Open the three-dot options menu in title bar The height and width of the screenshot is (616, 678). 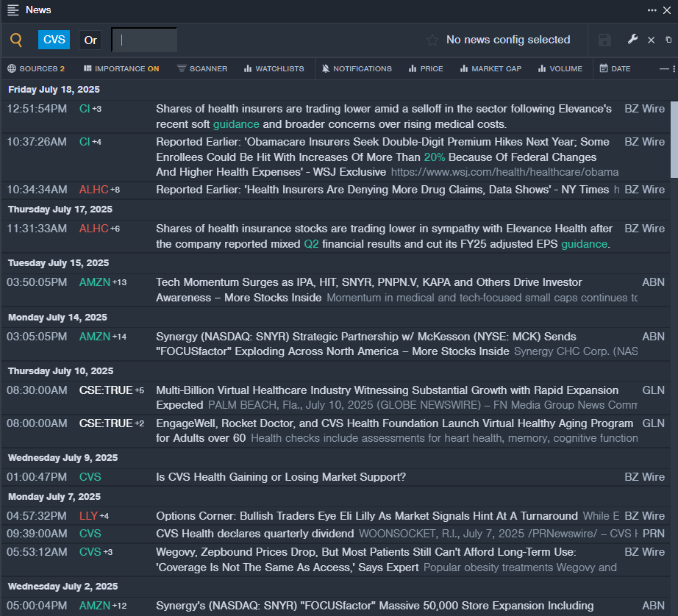pyautogui.click(x=652, y=10)
